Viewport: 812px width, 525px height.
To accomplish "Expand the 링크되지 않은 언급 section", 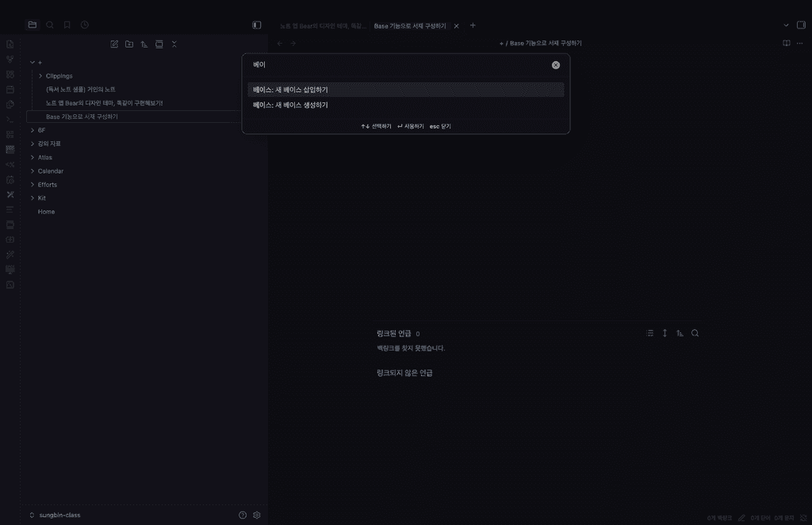I will point(404,373).
